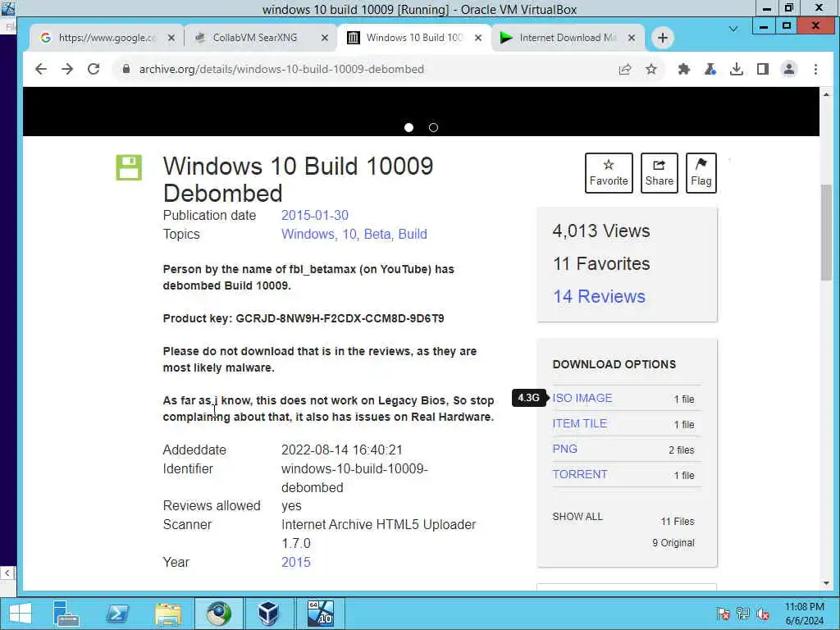Screen dimensions: 840x630
Task: Click SHOW ALL download files
Action: [577, 517]
